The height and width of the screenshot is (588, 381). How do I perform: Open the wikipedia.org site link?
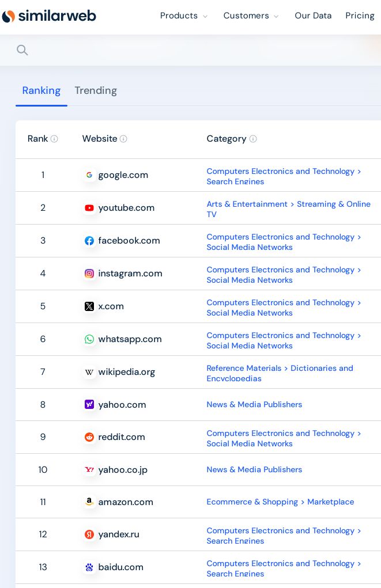pyautogui.click(x=126, y=372)
